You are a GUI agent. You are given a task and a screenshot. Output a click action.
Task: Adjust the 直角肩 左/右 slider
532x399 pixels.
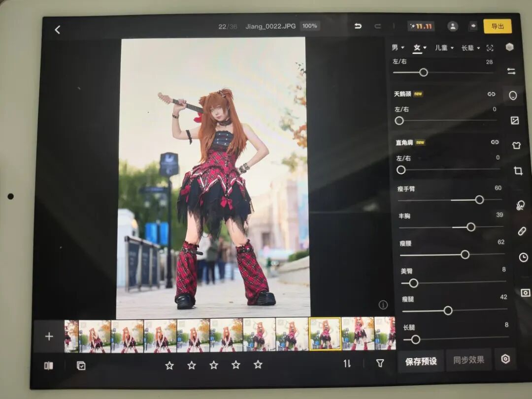[400, 170]
